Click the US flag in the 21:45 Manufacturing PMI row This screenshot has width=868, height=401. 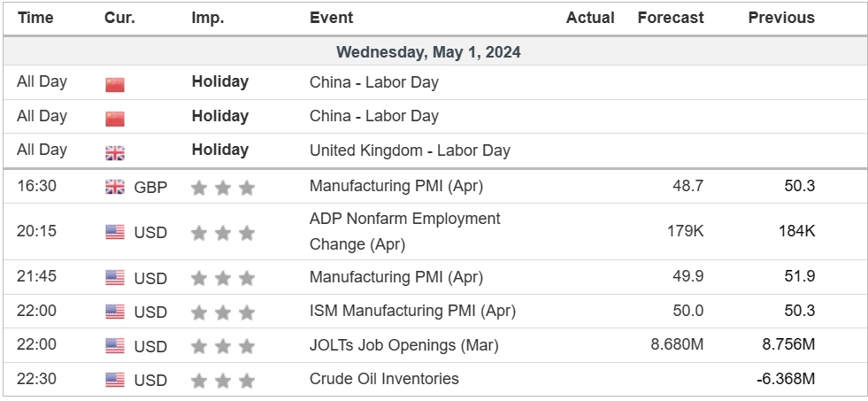115,278
